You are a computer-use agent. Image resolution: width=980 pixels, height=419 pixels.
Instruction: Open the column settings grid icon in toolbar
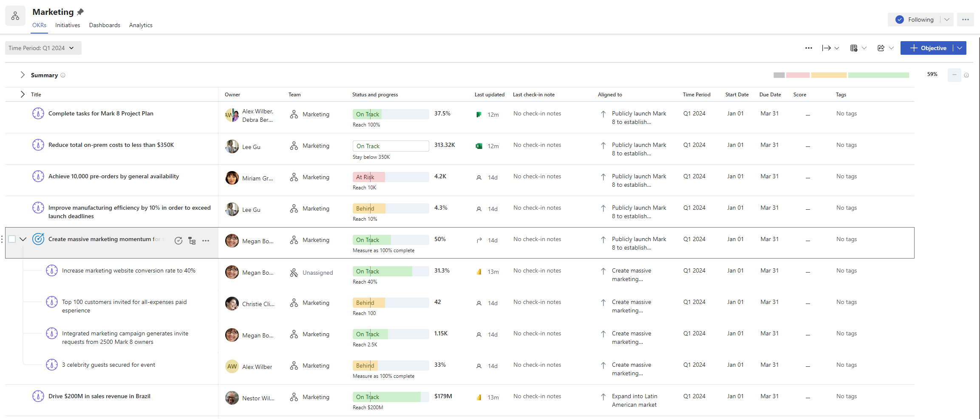click(854, 48)
